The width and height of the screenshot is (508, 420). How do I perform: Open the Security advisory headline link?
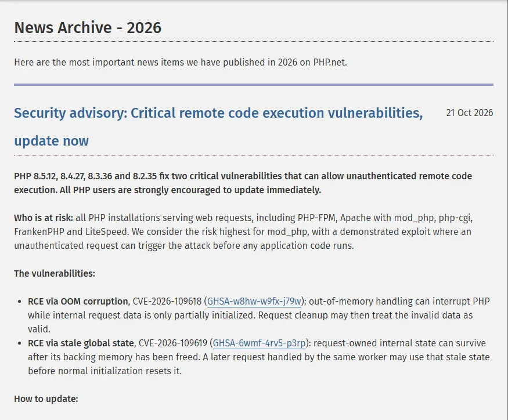tap(218, 126)
